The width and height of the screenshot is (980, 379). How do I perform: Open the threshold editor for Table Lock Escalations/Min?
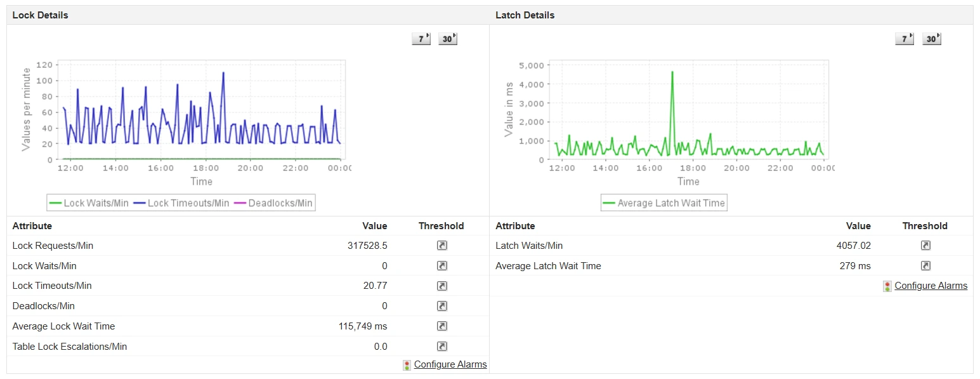click(442, 347)
